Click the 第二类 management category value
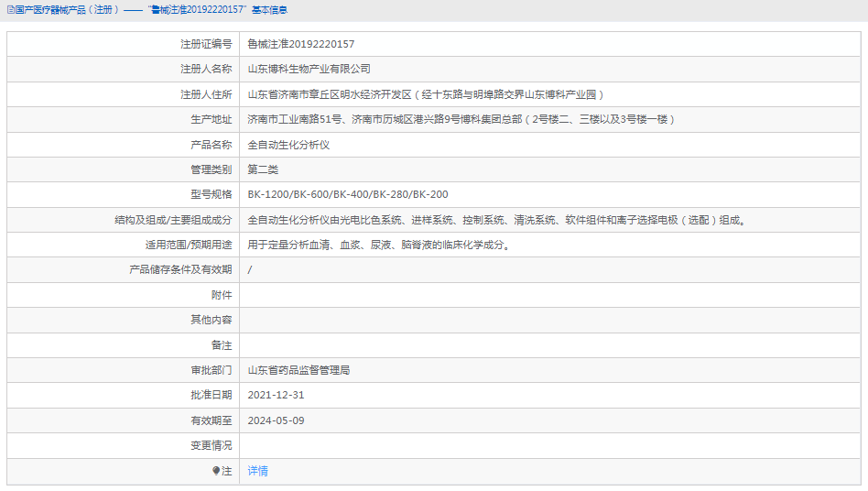The height and width of the screenshot is (491, 868). (x=263, y=169)
